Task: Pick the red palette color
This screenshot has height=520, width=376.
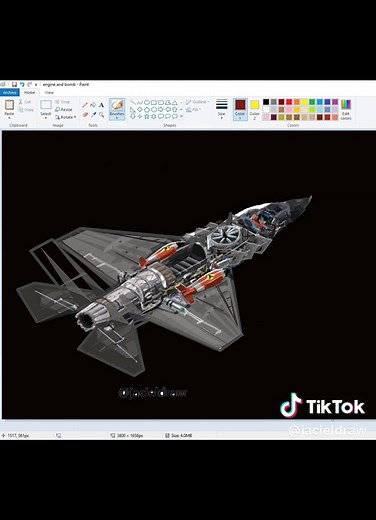Action: (x=289, y=102)
